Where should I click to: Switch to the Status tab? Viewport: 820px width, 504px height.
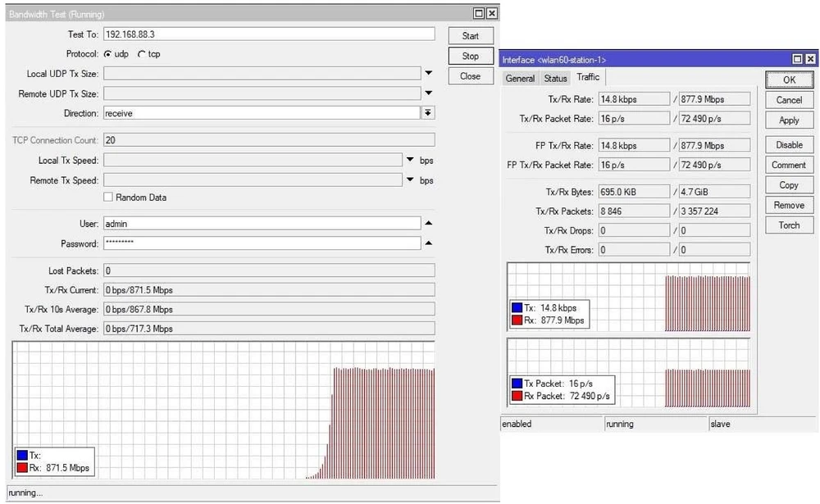pyautogui.click(x=555, y=77)
